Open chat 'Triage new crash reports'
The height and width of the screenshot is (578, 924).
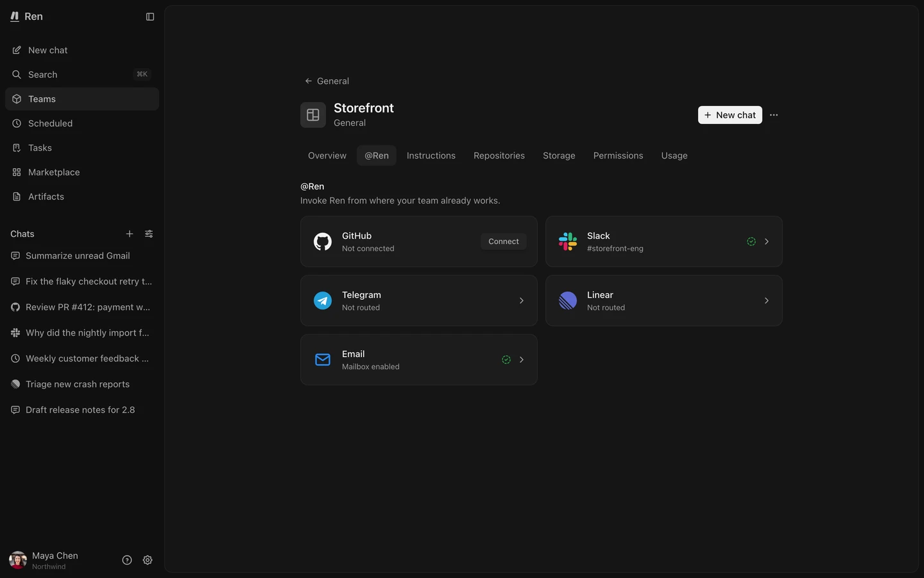(x=82, y=384)
